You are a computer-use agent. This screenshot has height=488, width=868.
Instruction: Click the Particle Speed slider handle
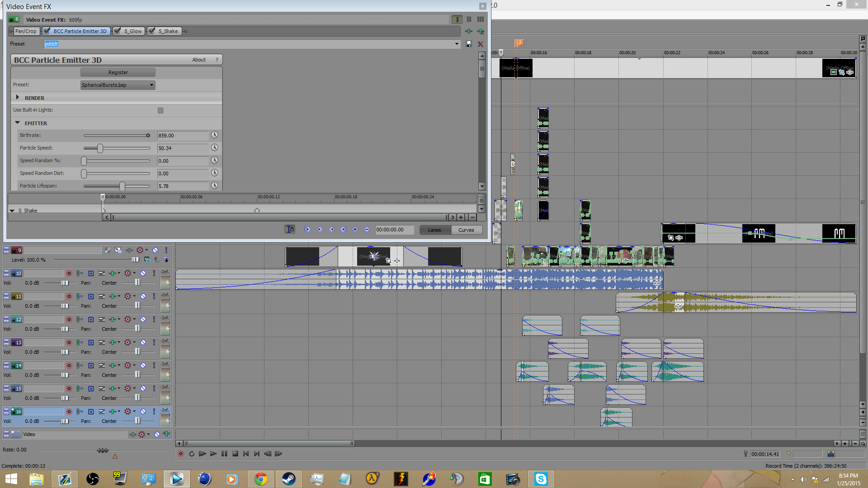100,148
